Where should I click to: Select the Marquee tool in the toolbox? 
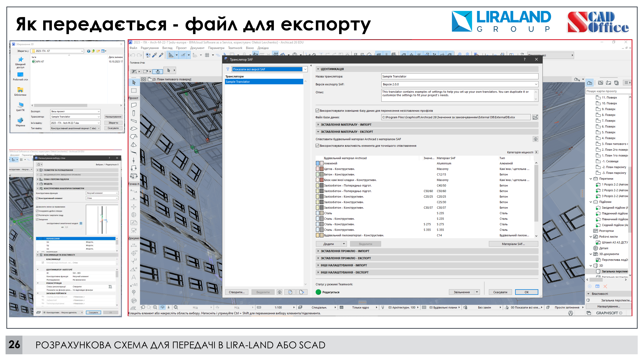[134, 90]
